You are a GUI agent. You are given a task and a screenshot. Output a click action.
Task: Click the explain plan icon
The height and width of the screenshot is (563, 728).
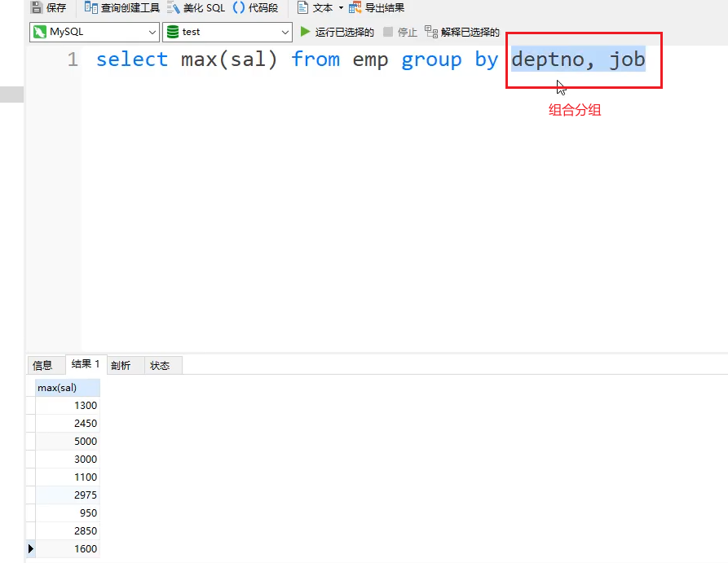point(431,32)
